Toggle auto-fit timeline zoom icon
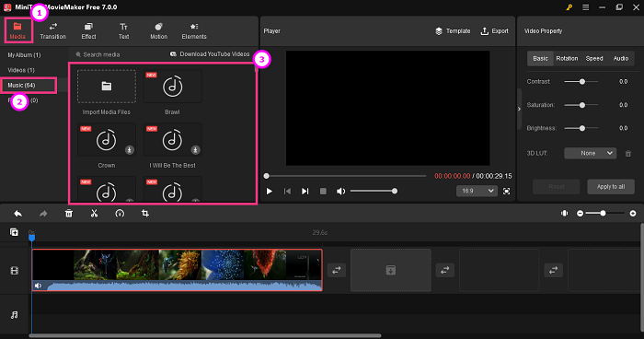The height and width of the screenshot is (339, 644). click(565, 213)
